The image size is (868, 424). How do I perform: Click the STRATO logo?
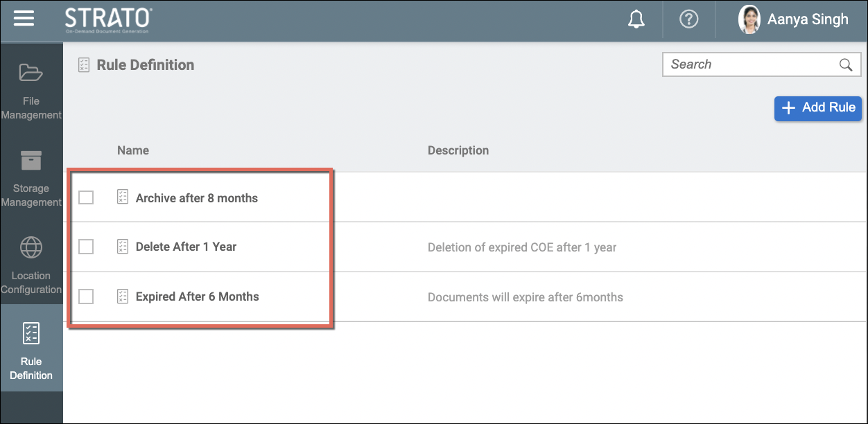point(108,19)
